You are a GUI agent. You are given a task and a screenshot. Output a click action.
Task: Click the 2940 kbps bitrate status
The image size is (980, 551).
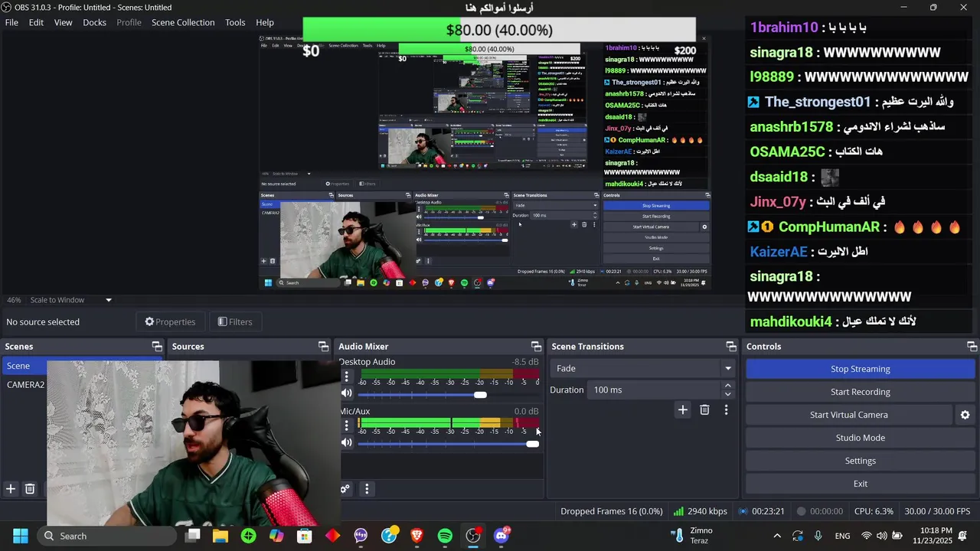click(700, 511)
